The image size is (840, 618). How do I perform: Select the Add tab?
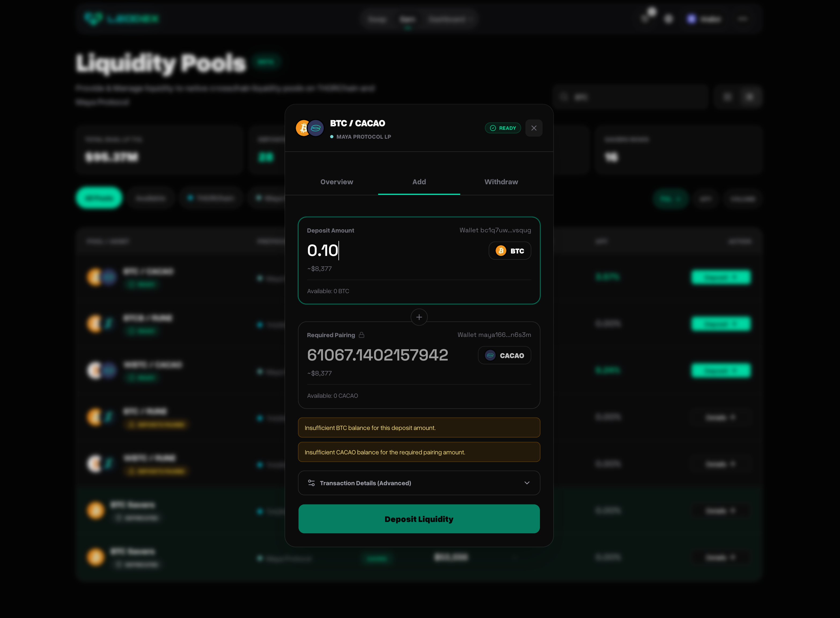pos(419,182)
